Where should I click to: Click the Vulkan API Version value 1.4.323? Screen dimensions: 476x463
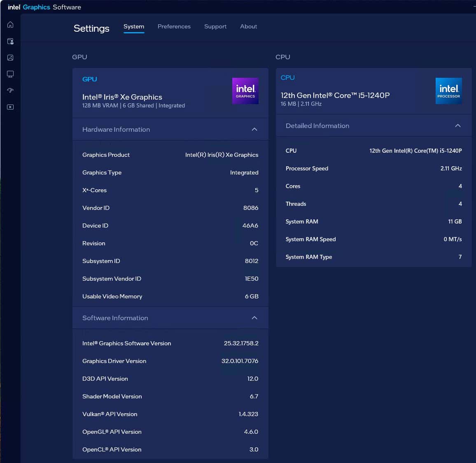tap(248, 414)
